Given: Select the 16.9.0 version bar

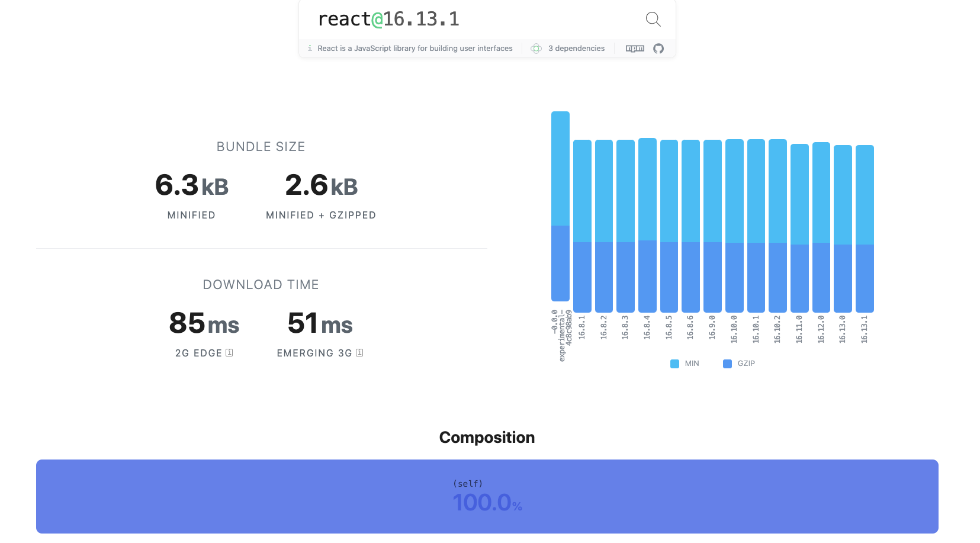Looking at the screenshot, I should pos(712,225).
